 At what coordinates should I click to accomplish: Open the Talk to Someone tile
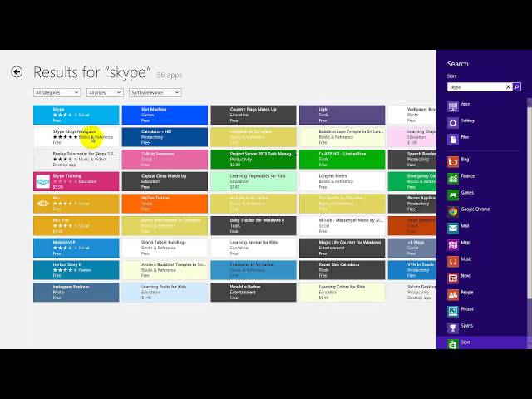[x=165, y=159]
